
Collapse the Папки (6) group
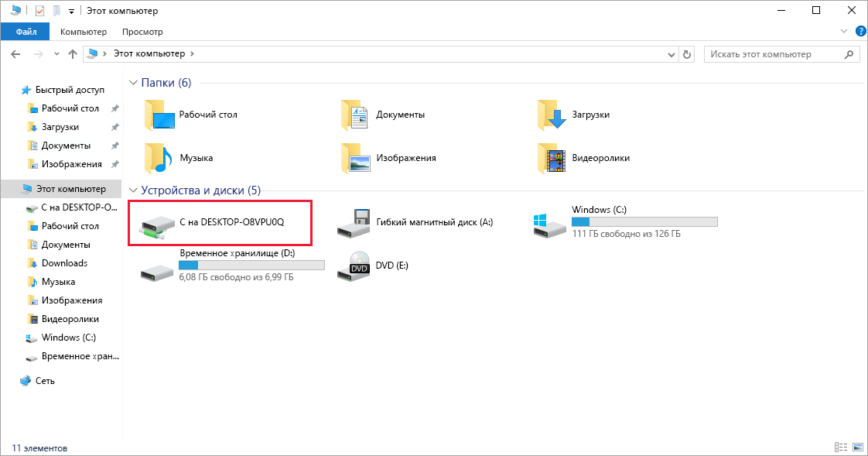[133, 83]
